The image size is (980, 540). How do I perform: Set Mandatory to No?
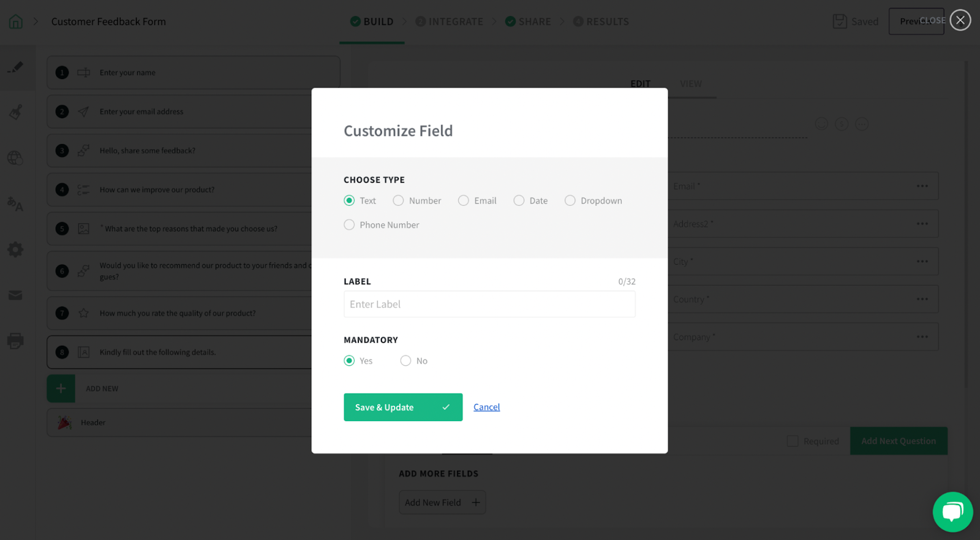pyautogui.click(x=405, y=360)
